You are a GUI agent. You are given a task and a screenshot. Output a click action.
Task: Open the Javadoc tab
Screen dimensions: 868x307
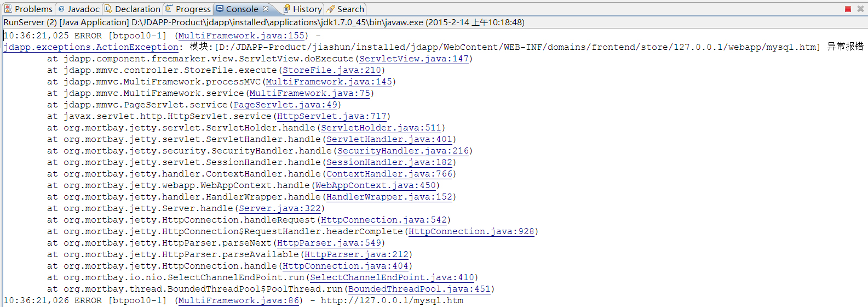click(79, 9)
